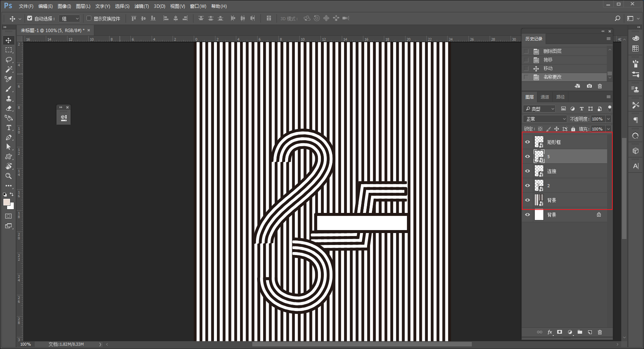Open the Layers panel menu

click(609, 97)
